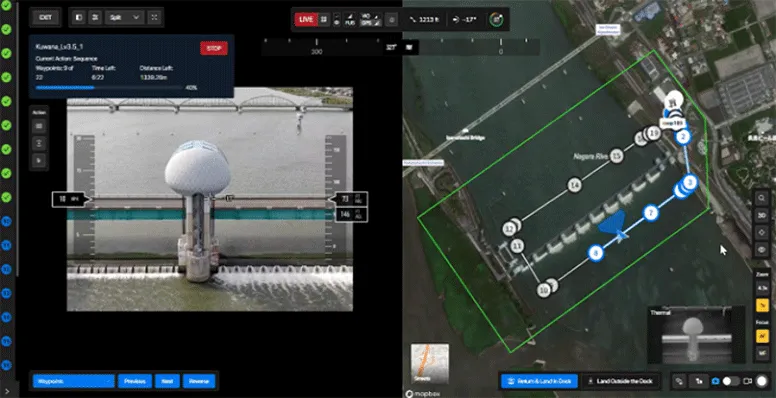Toggle map visibility eye icon
This screenshot has height=398, width=776.
coord(762,249)
